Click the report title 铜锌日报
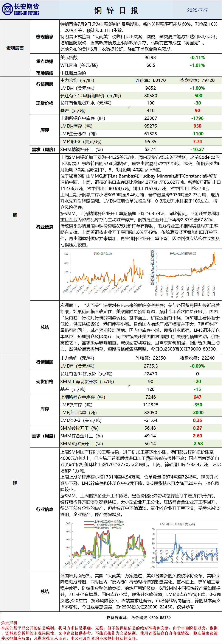 click(x=116, y=10)
